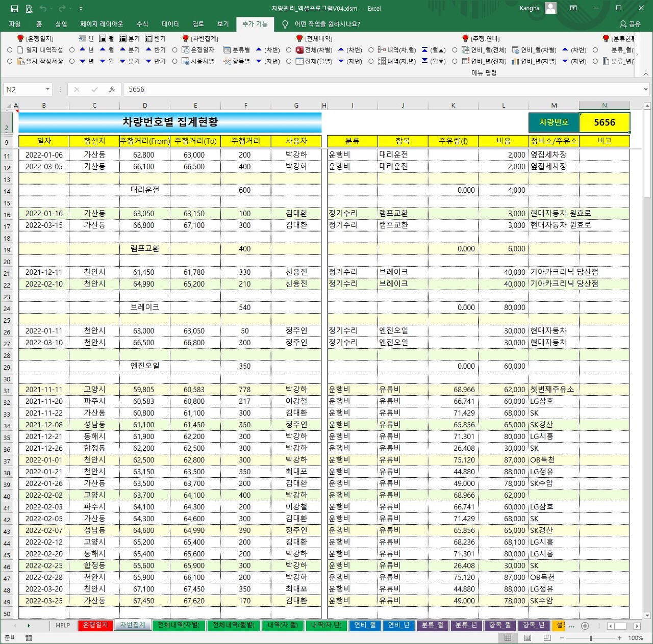Click the Page Break Preview button
The width and height of the screenshot is (653, 644).
(x=547, y=638)
